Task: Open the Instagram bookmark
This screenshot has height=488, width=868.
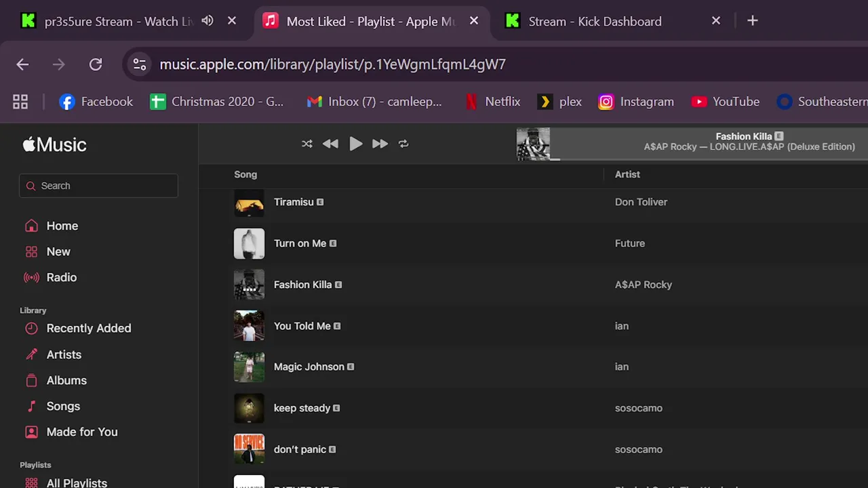Action: click(636, 102)
